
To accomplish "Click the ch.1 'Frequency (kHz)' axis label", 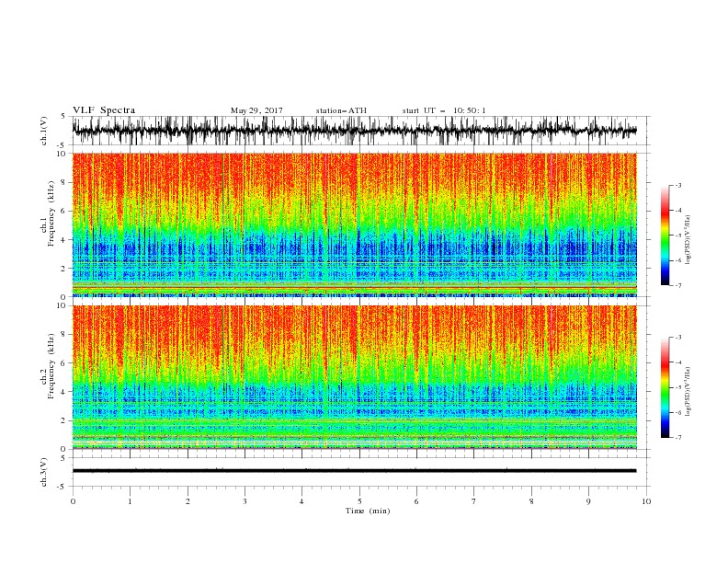I will click(51, 214).
